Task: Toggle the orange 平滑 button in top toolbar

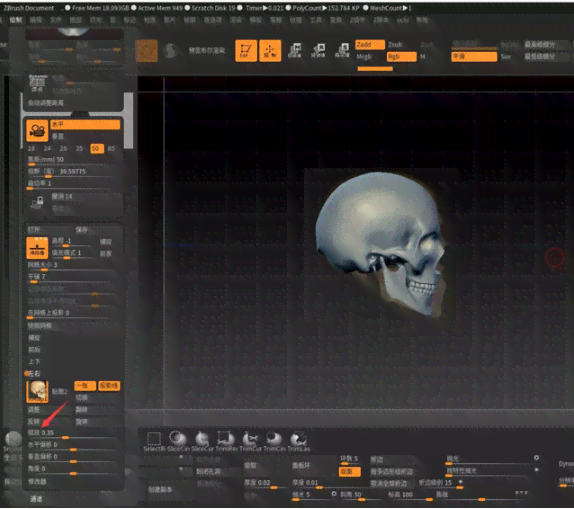Action: (x=474, y=57)
